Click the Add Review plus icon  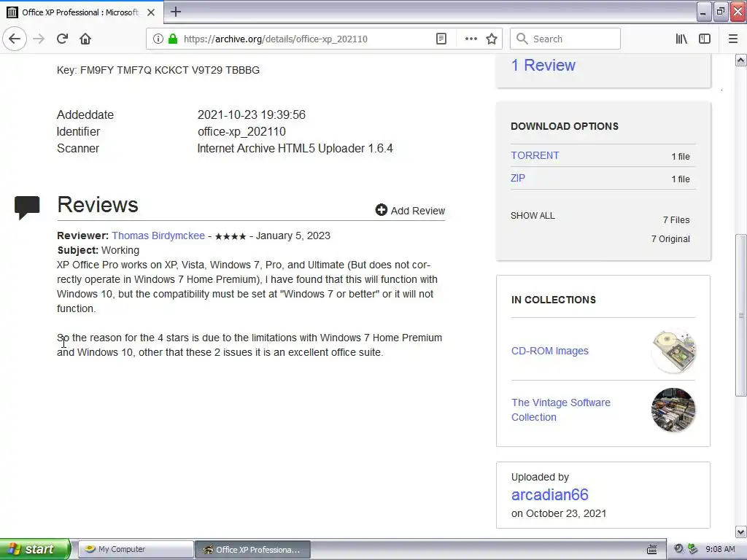[381, 210]
